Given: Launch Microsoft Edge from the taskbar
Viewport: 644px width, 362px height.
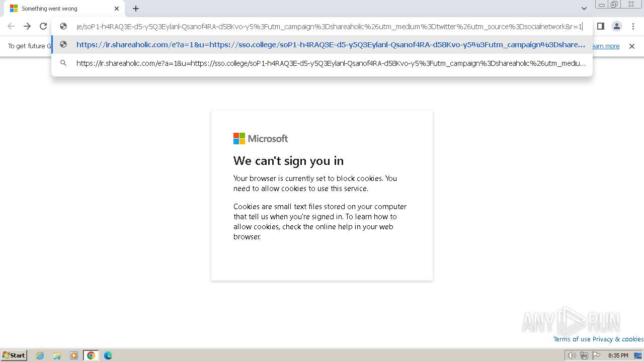Looking at the screenshot, I should [x=108, y=355].
